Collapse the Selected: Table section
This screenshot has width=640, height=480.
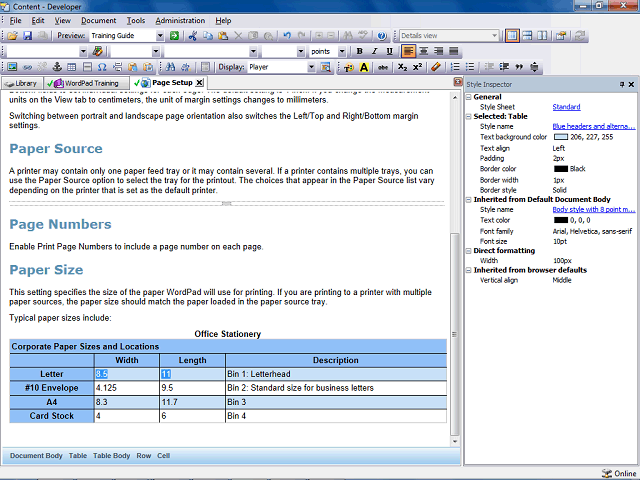click(469, 117)
